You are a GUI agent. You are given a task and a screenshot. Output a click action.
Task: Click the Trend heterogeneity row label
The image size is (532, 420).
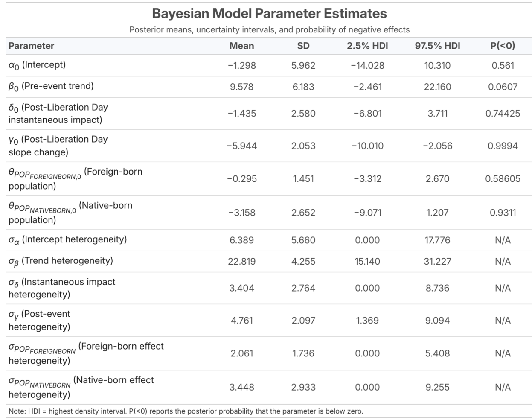tap(61, 261)
